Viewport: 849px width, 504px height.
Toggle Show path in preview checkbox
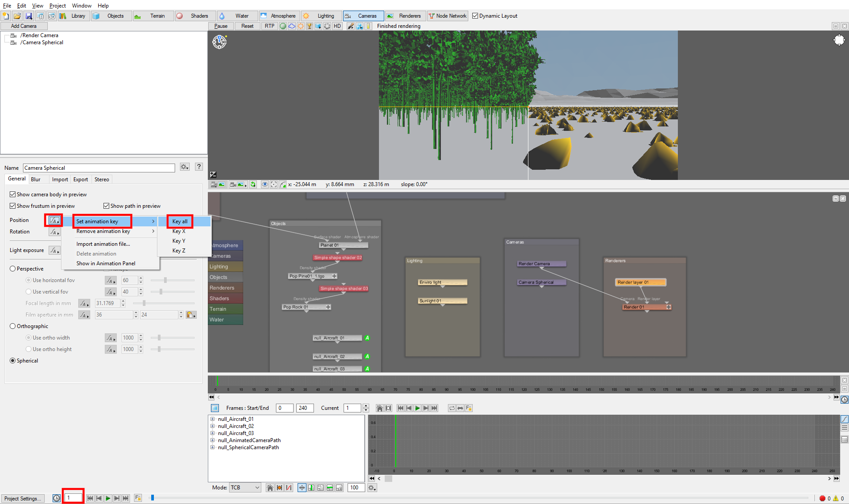pyautogui.click(x=107, y=206)
